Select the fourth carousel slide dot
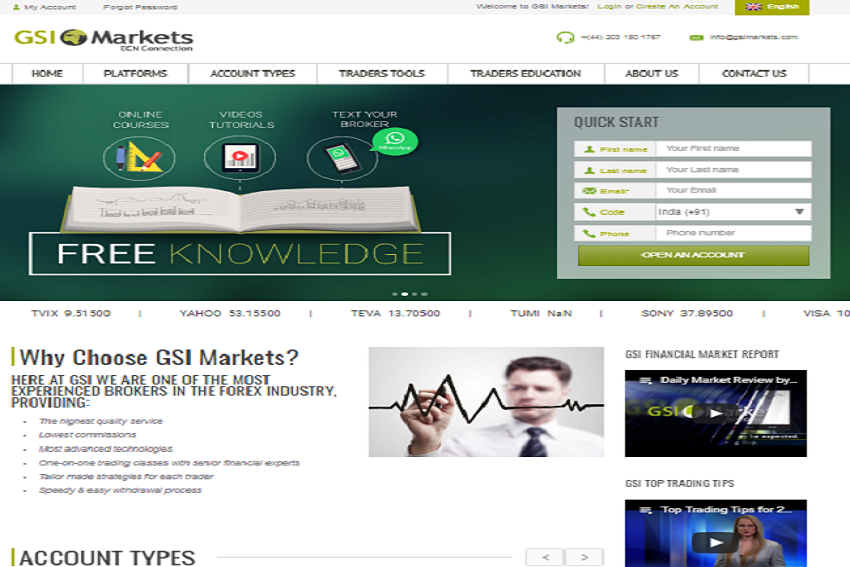This screenshot has width=850, height=567. 424,294
